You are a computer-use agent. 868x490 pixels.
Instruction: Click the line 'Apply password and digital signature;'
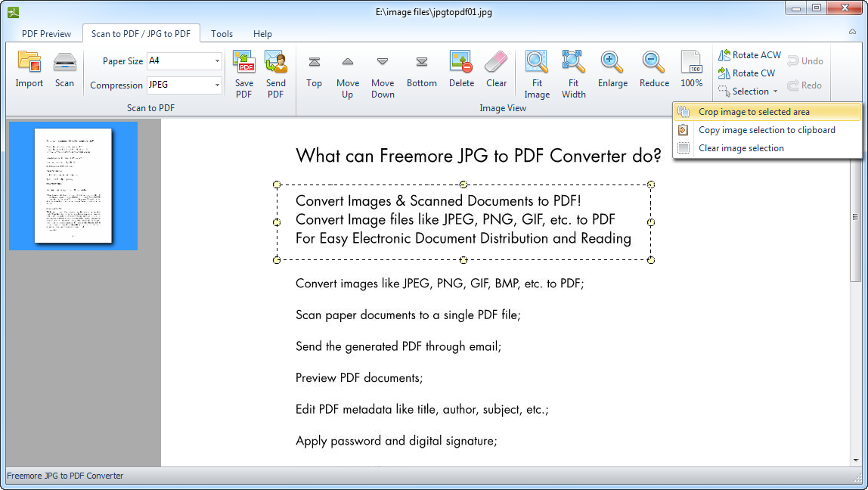(396, 442)
